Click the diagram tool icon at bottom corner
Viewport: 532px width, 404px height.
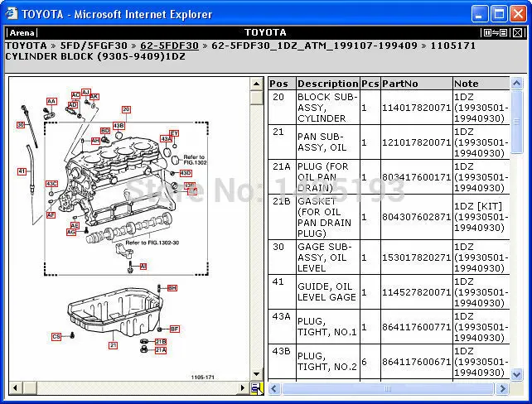[x=256, y=387]
